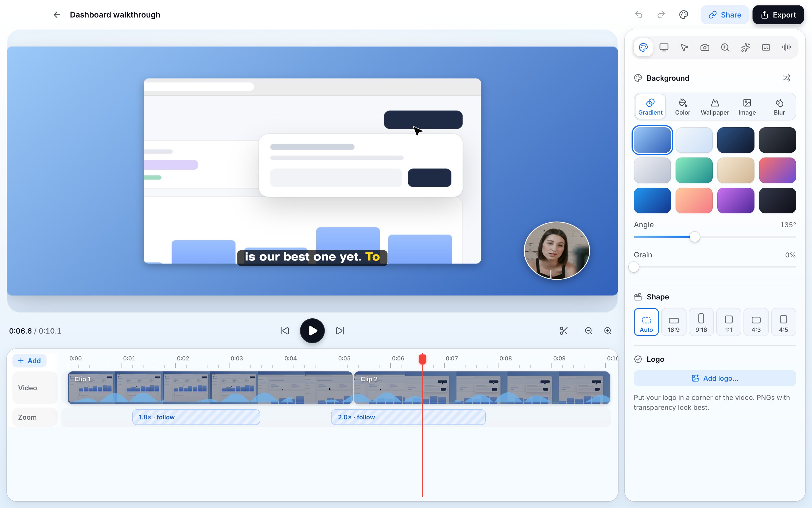
Task: Open the sparkle effects icon
Action: 745,47
